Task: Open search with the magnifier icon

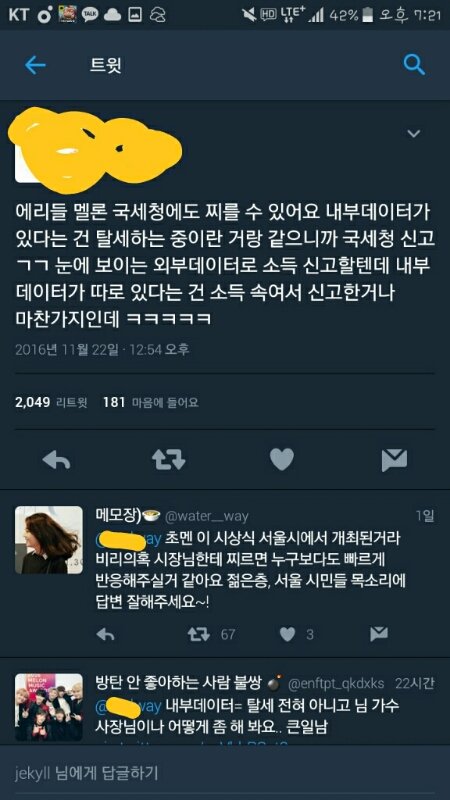Action: (x=414, y=65)
